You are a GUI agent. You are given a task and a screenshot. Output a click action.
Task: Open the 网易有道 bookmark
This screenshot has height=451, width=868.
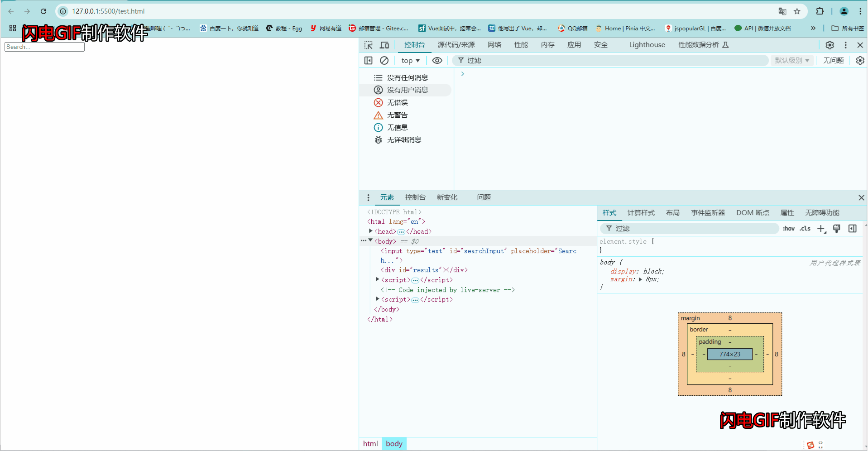[326, 28]
